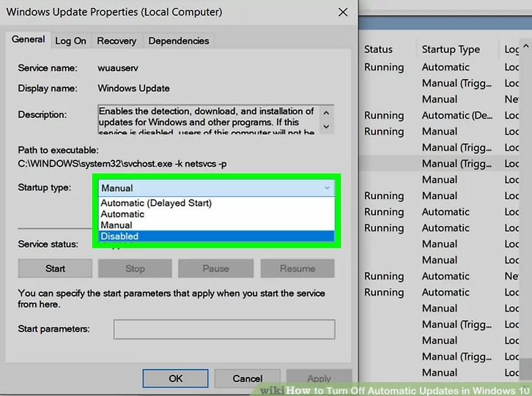Screen dimensions: 532x396
Task: Select the Automatic (De... startup type row
Action: 456,115
